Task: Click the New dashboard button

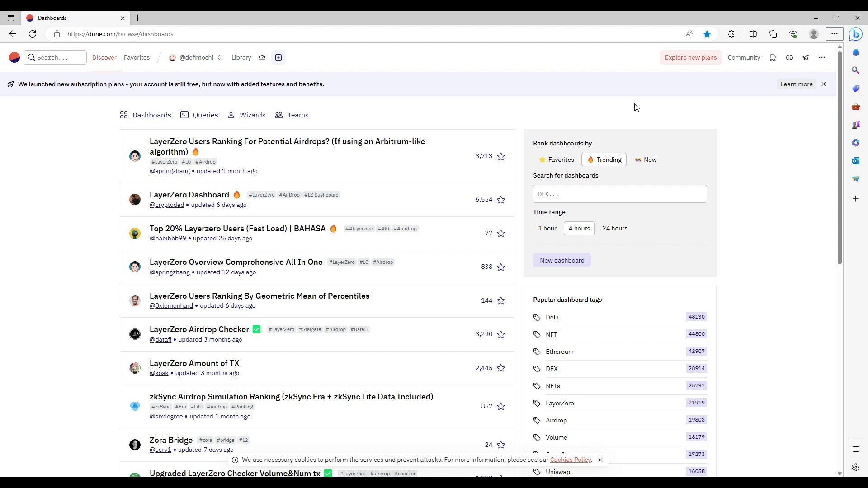Action: 562,260
